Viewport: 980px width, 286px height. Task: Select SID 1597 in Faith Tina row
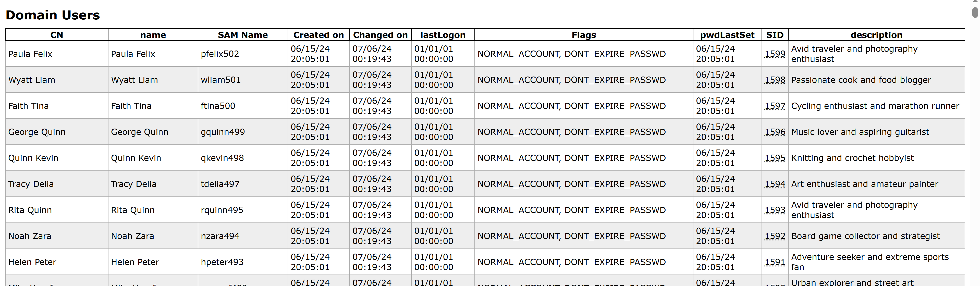pyautogui.click(x=775, y=106)
